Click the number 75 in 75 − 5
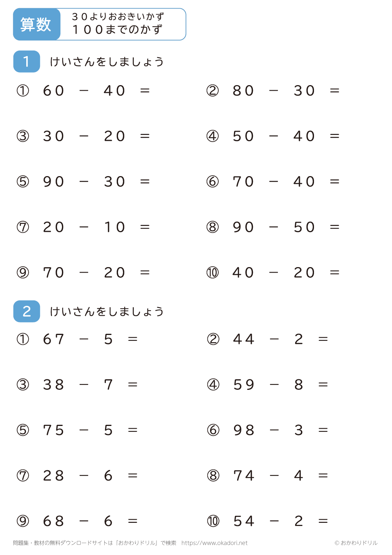The image size is (392, 555). tap(54, 430)
